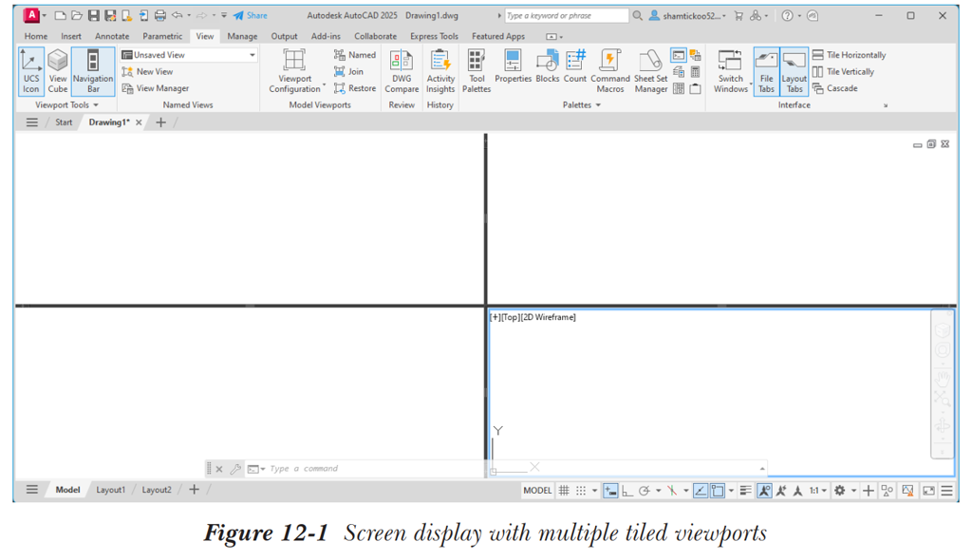Switch to the Layout1 tab
Viewport: 972px width, 560px height.
pos(110,490)
